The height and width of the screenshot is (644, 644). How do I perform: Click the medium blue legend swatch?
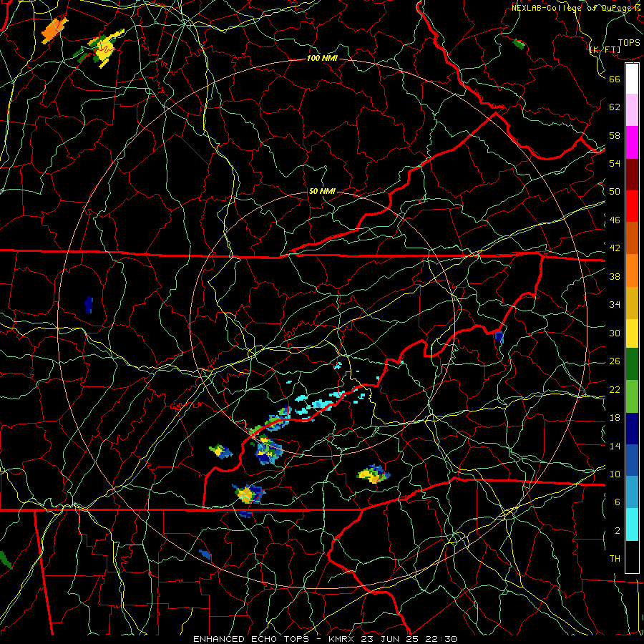(632, 461)
